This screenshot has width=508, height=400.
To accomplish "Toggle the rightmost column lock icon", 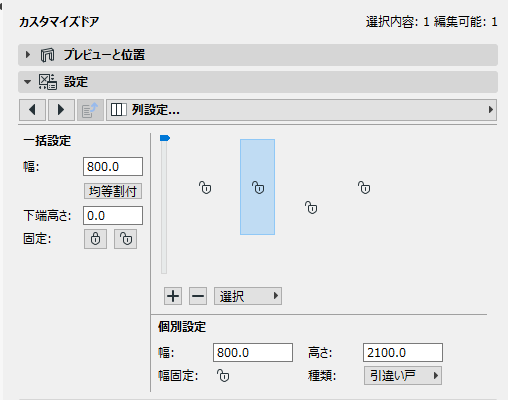I will pos(364,188).
